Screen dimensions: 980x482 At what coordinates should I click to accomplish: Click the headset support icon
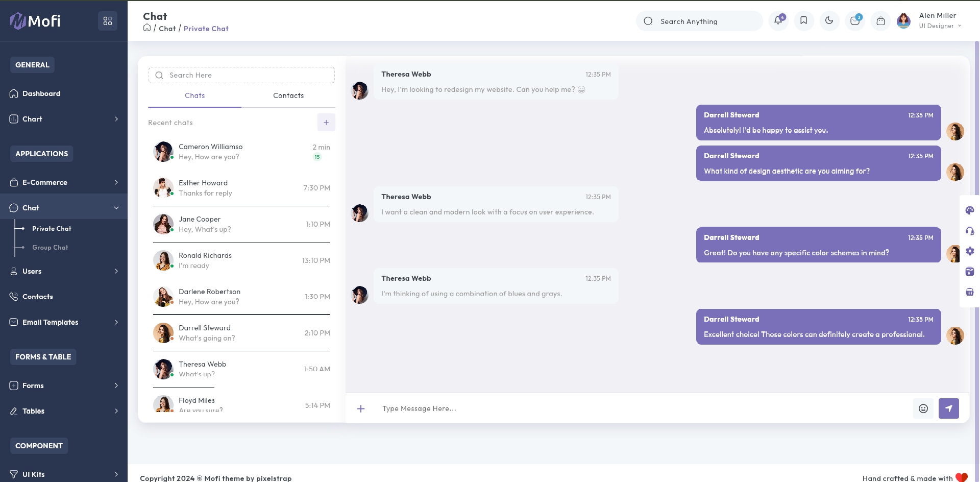tap(970, 231)
